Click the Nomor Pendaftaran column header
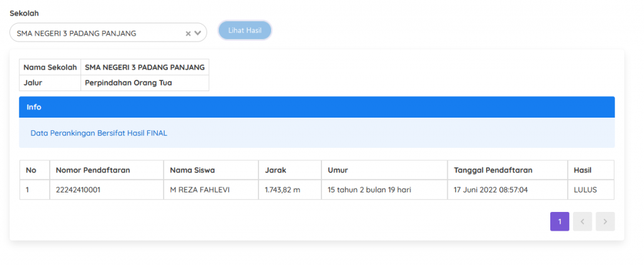This screenshot has width=644, height=266. [92, 170]
